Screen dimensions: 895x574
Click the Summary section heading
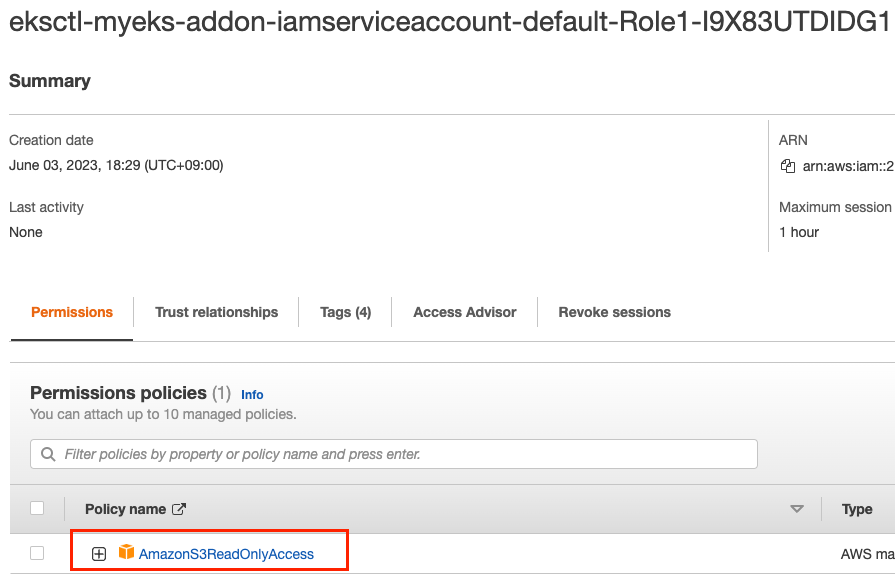click(x=50, y=81)
